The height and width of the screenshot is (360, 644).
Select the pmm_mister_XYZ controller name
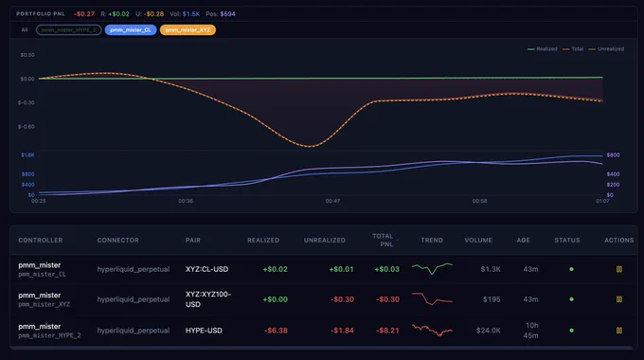click(x=44, y=304)
